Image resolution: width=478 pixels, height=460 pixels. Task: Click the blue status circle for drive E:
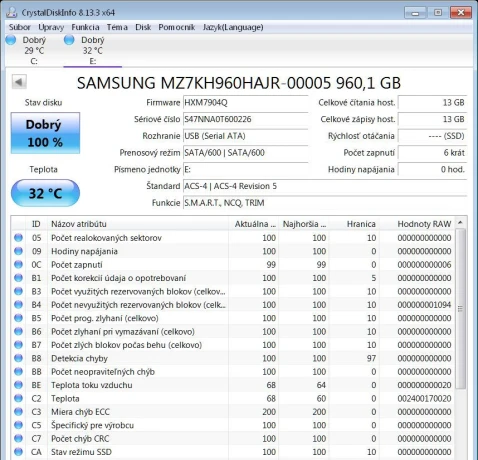[69, 40]
